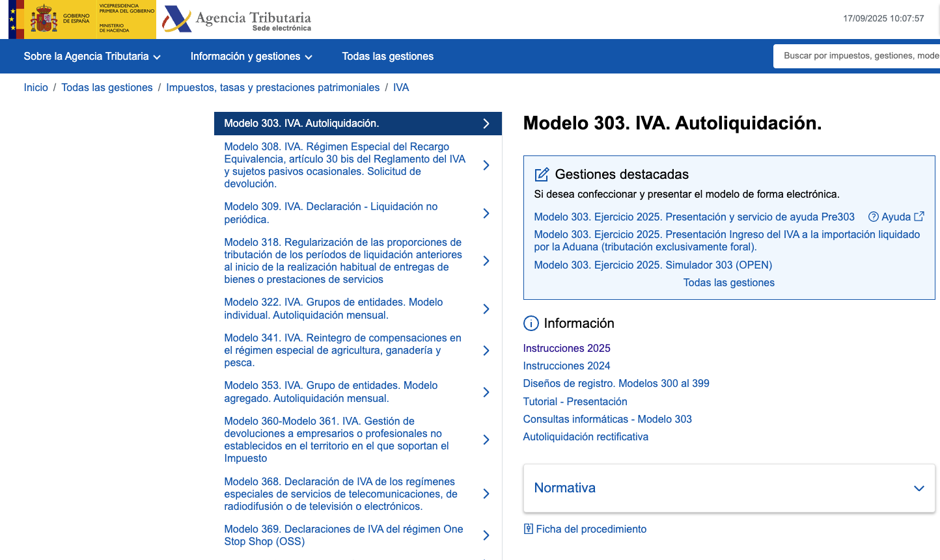
Task: Open Instrucciones 2025 link
Action: coord(566,349)
